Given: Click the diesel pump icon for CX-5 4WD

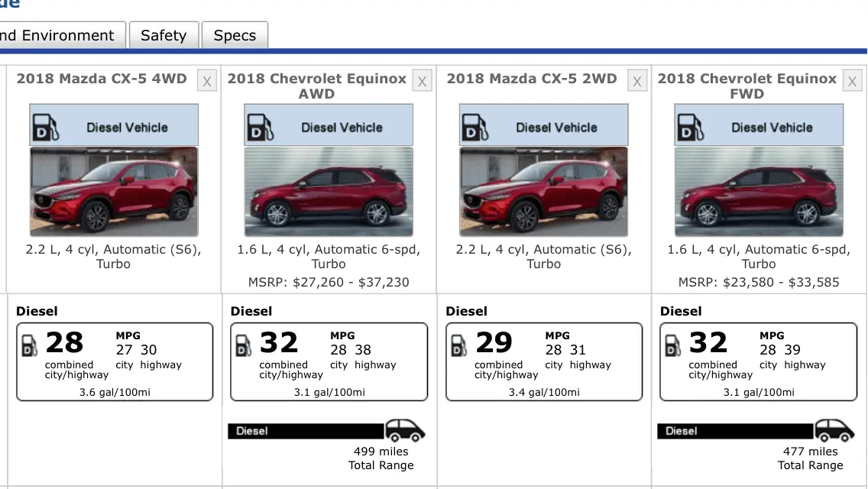Looking at the screenshot, I should click(x=46, y=128).
